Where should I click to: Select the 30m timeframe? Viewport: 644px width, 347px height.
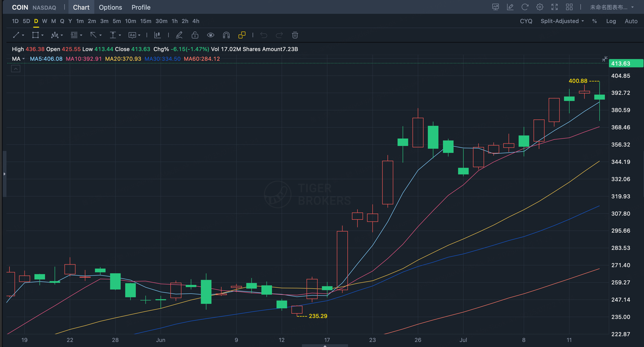click(x=161, y=21)
